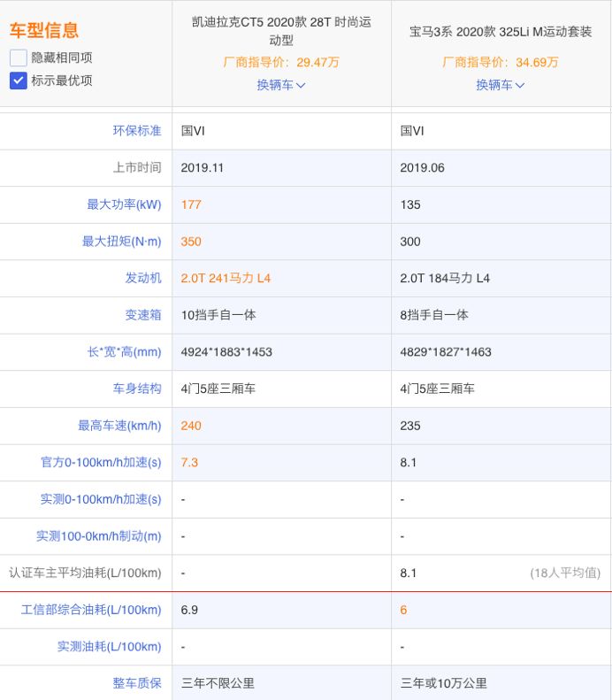The width and height of the screenshot is (612, 700).
Task: Click the 上市时间 row label
Action: pyautogui.click(x=137, y=168)
